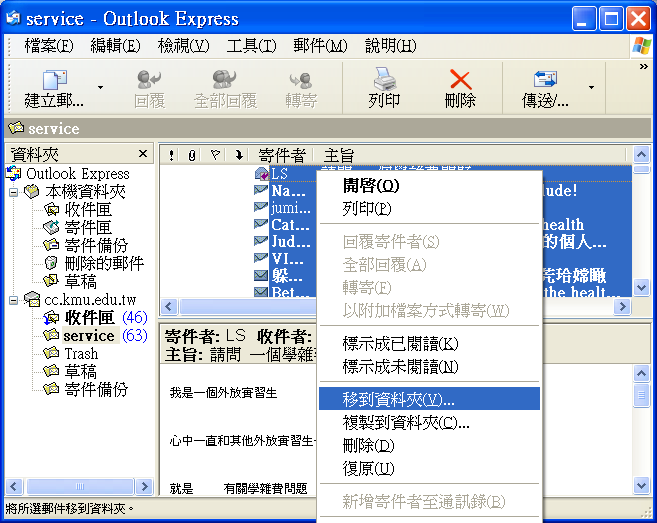Open the bold 收件匣 (46) inbox folder
Viewport: 657px width, 523px height.
[x=89, y=318]
